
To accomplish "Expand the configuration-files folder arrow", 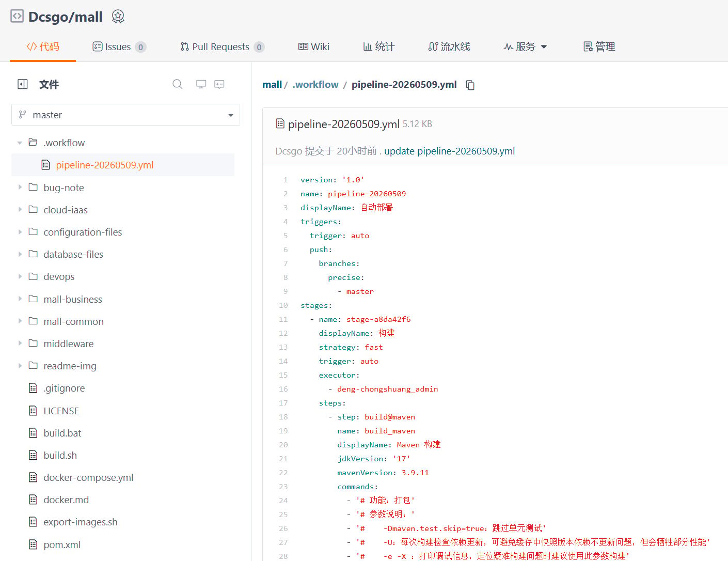I will coord(20,231).
